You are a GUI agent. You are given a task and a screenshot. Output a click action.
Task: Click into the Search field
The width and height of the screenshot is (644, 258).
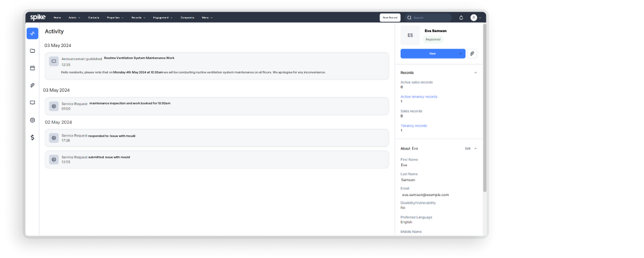coord(428,18)
